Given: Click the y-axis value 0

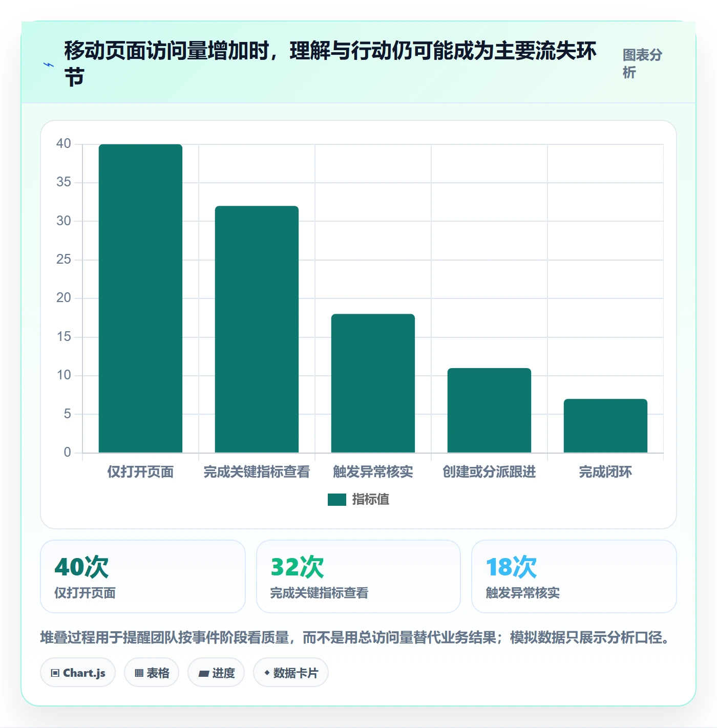Looking at the screenshot, I should tap(67, 453).
